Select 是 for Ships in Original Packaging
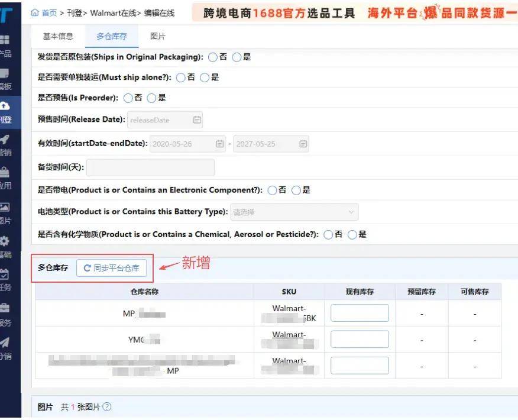Screen dimensions: 518x420 pos(237,57)
